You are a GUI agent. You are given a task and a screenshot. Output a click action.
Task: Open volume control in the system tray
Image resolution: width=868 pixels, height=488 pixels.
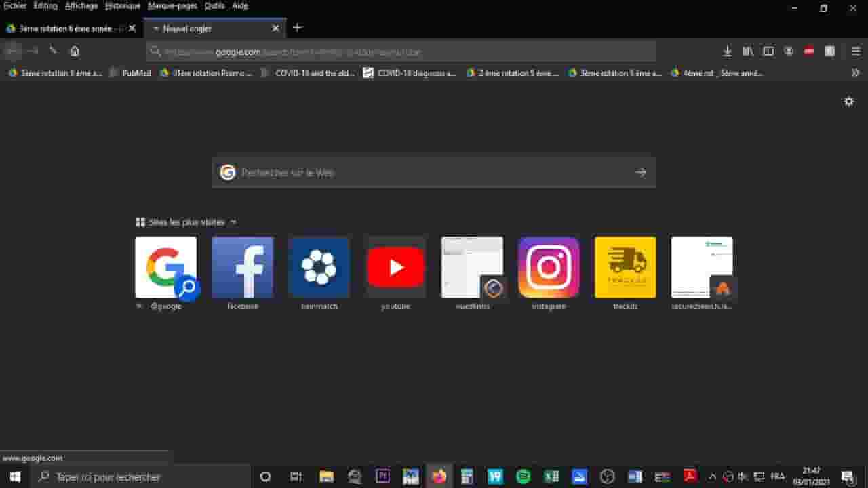click(743, 476)
